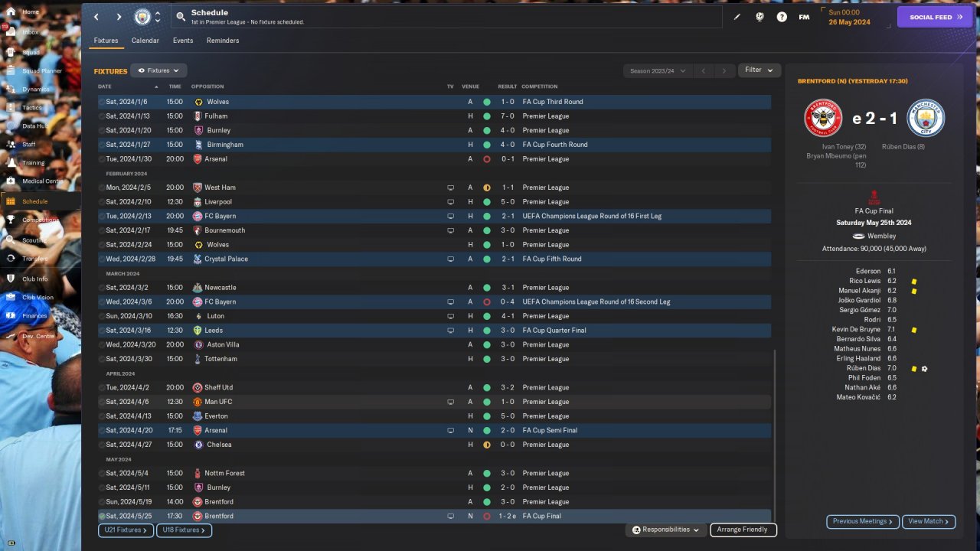Go back with the left navigation arrow
The height and width of the screenshot is (551, 980).
pos(96,17)
